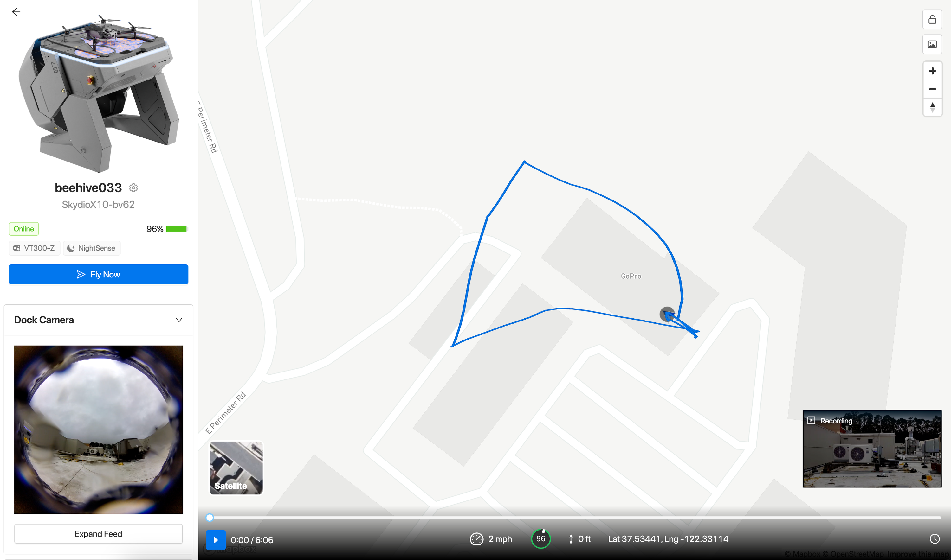Open beehive033 settings gear
Screen dimensions: 951x560
tap(133, 188)
